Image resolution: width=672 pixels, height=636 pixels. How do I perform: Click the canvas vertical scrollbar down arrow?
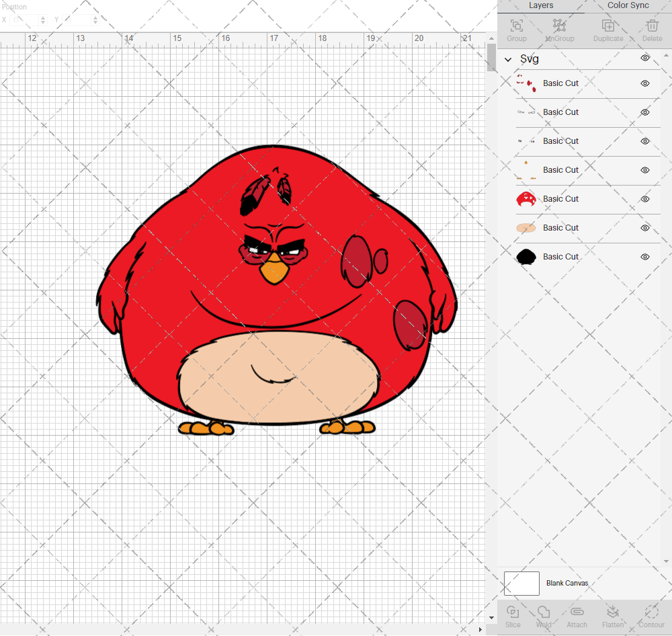tap(491, 618)
